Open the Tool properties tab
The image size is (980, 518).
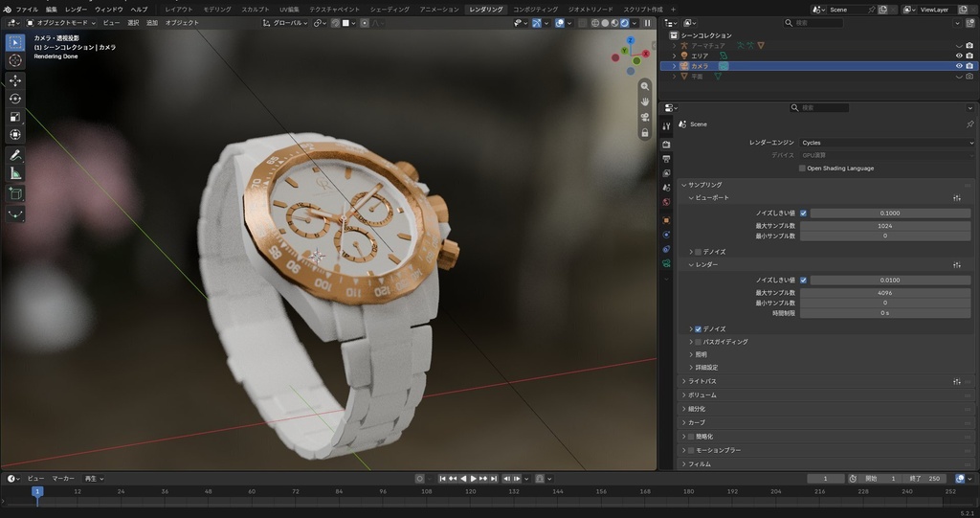[666, 126]
